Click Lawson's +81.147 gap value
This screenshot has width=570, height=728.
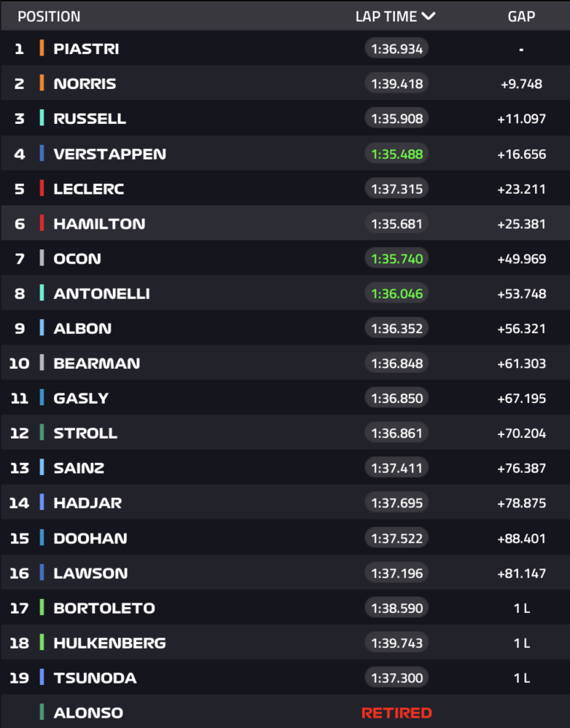coord(521,573)
